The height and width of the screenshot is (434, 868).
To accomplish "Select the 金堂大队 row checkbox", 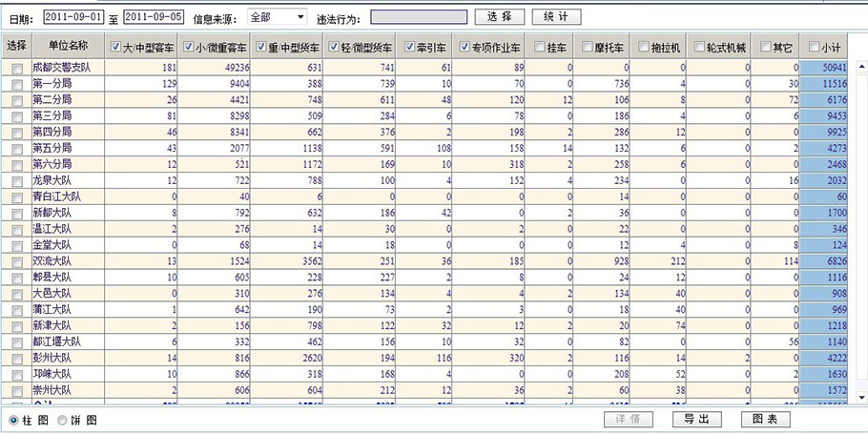I will [17, 246].
